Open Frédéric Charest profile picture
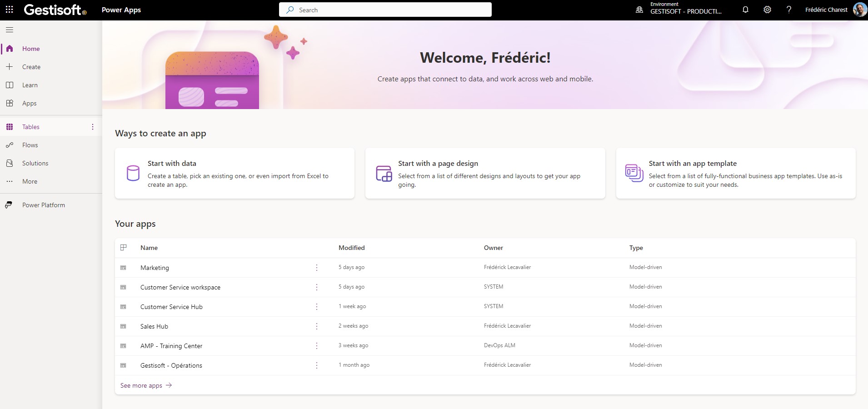 click(x=859, y=10)
